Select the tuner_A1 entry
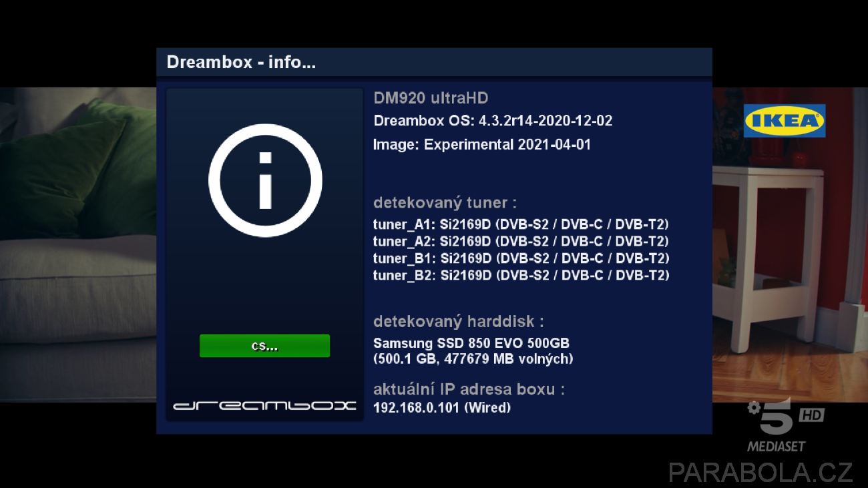Image resolution: width=868 pixels, height=488 pixels. 521,224
